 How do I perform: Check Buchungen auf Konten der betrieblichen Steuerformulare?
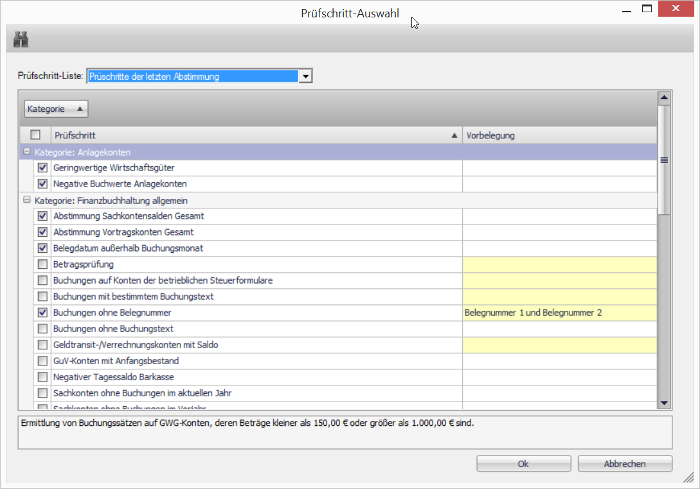click(42, 280)
